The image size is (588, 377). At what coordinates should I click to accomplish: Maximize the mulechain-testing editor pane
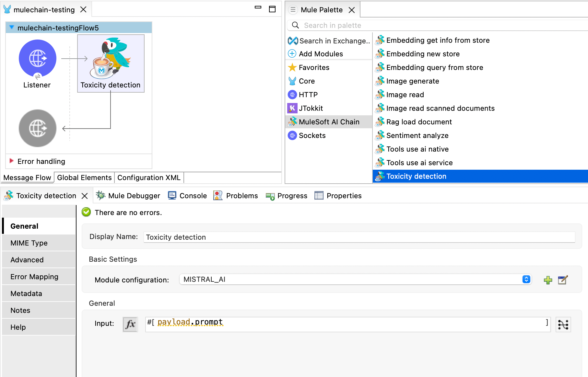click(272, 9)
